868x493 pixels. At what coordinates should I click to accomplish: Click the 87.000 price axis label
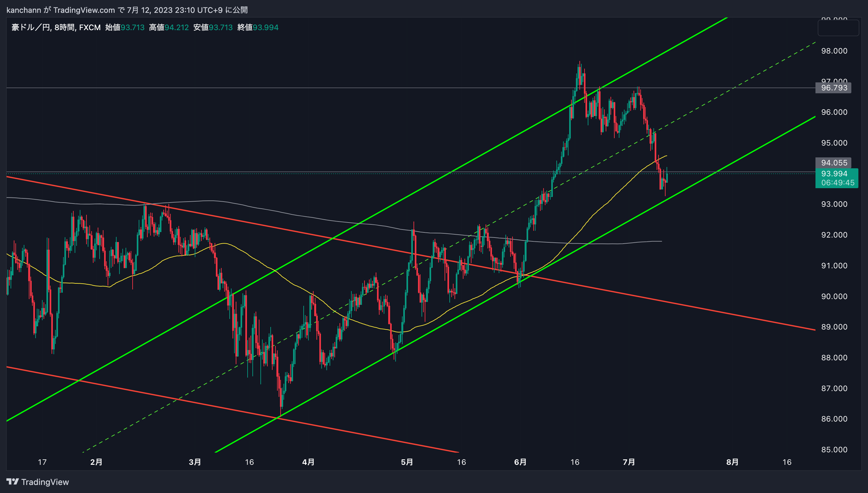click(x=834, y=389)
